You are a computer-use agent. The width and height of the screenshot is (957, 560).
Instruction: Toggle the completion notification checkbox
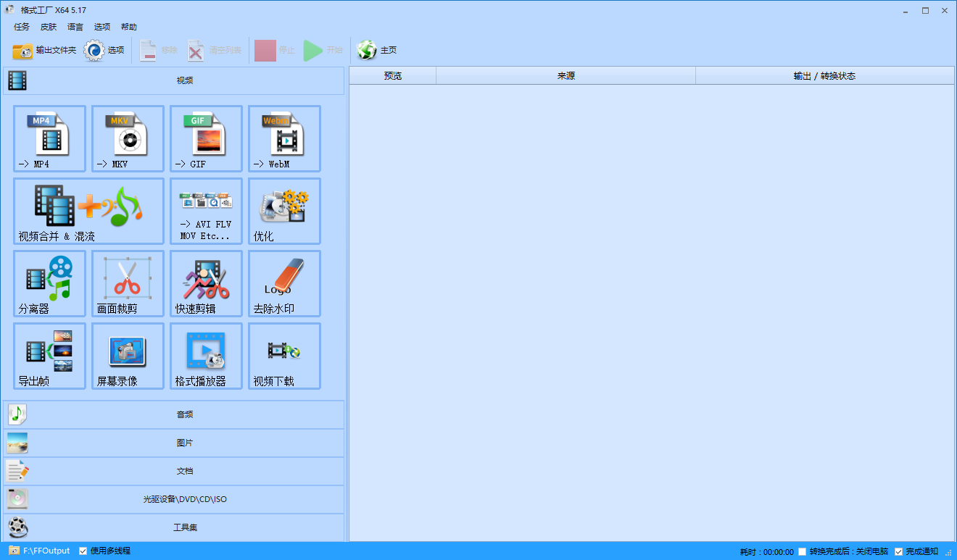coord(899,552)
